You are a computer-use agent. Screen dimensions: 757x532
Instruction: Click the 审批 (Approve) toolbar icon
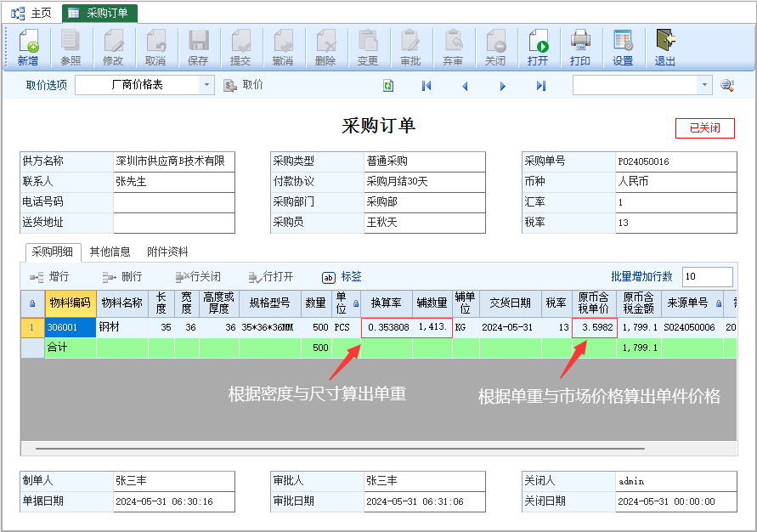(x=410, y=48)
